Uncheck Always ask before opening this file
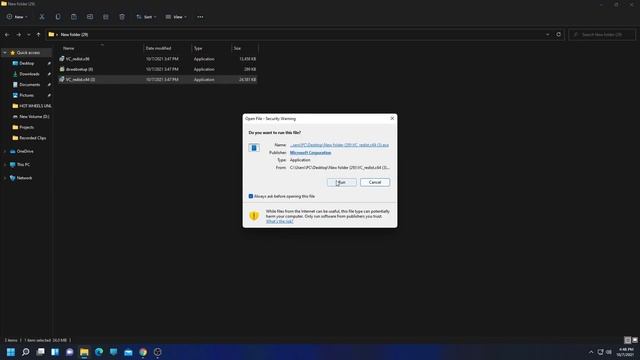Image resolution: width=640 pixels, height=360 pixels. pyautogui.click(x=251, y=196)
